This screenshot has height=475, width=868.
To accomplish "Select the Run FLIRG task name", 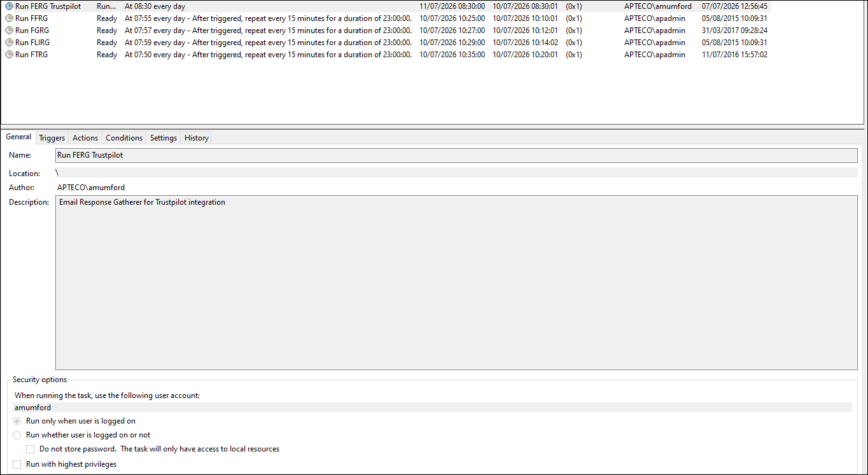I will click(x=32, y=43).
